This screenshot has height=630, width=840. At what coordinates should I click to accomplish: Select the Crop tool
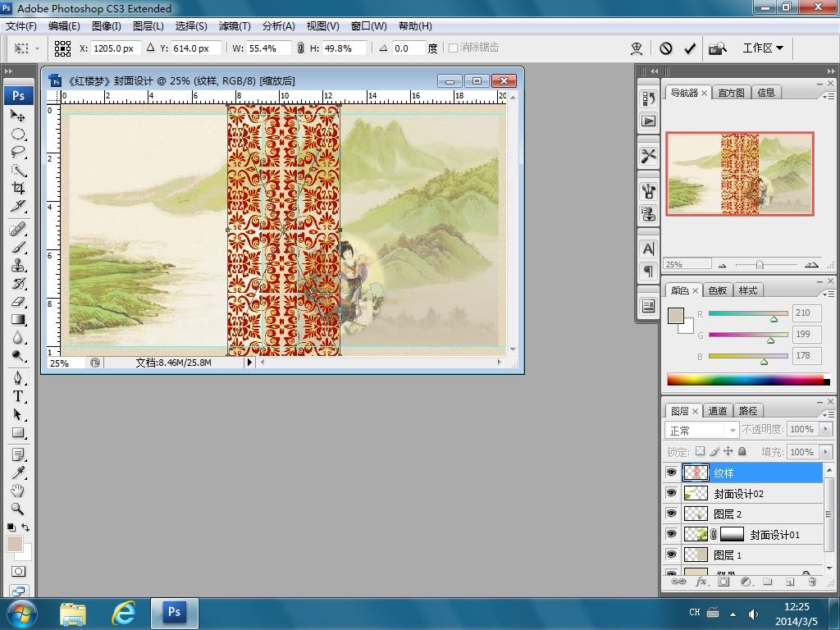tap(18, 188)
